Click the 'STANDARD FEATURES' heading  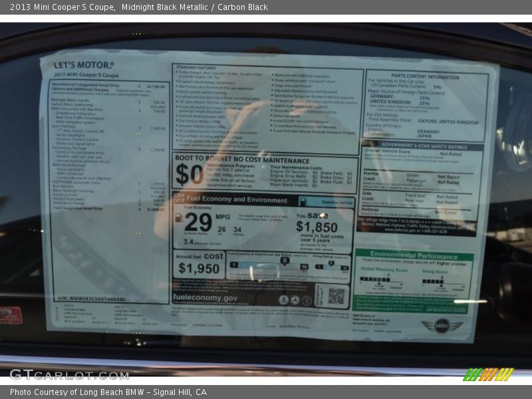(196, 68)
